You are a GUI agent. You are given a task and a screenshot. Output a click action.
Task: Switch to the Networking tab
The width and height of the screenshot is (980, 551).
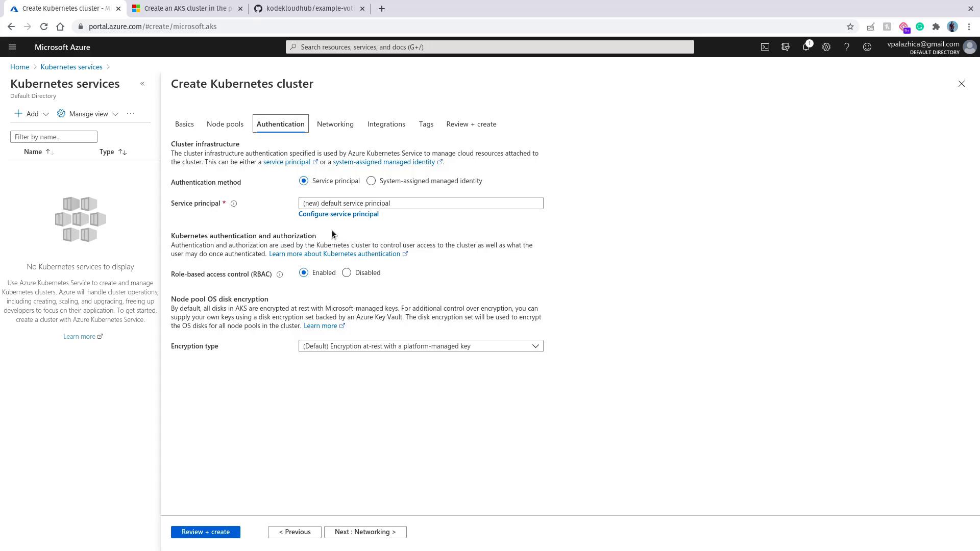pos(335,124)
